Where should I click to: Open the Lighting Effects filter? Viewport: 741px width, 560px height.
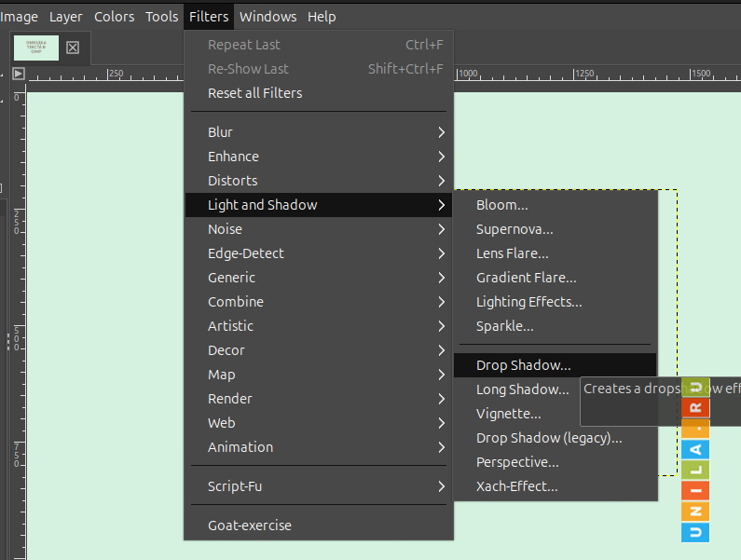click(528, 302)
